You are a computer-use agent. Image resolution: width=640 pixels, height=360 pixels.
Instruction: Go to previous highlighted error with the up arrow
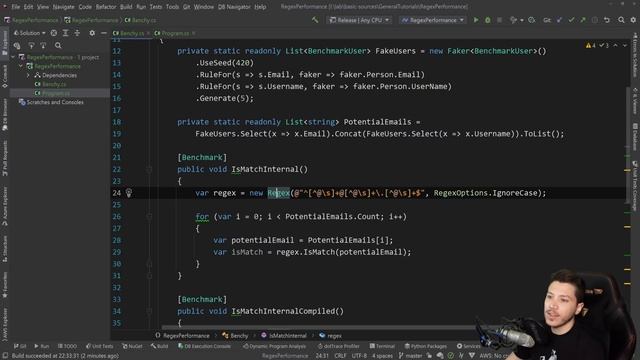point(616,45)
